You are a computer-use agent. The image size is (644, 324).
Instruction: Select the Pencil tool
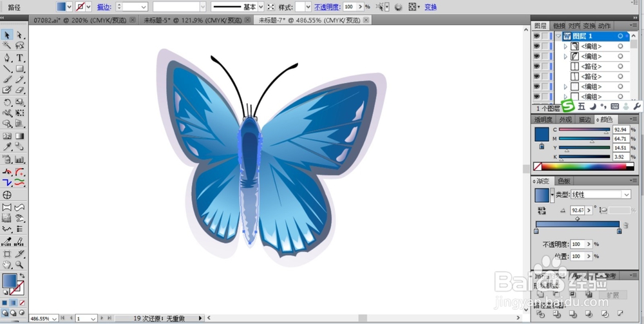point(19,79)
